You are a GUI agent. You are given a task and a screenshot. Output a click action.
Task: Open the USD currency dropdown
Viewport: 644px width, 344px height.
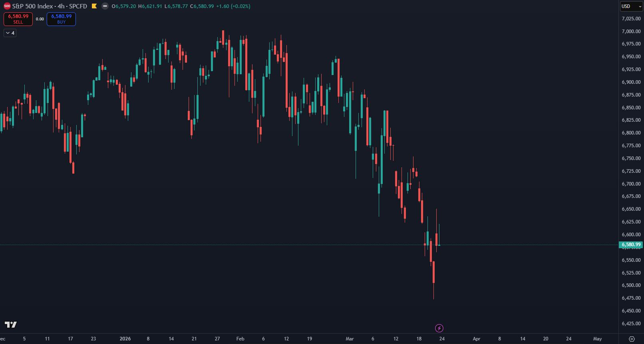point(631,6)
